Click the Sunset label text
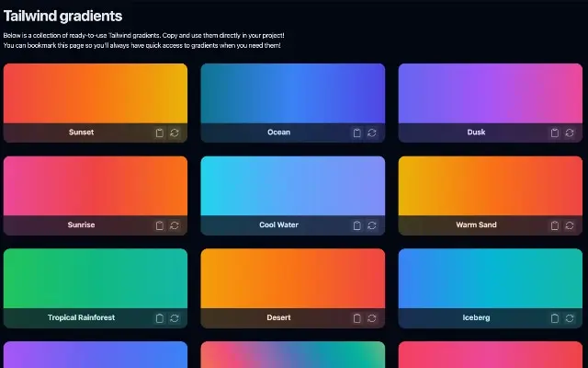Viewport: 588px width, 368px height. click(82, 132)
